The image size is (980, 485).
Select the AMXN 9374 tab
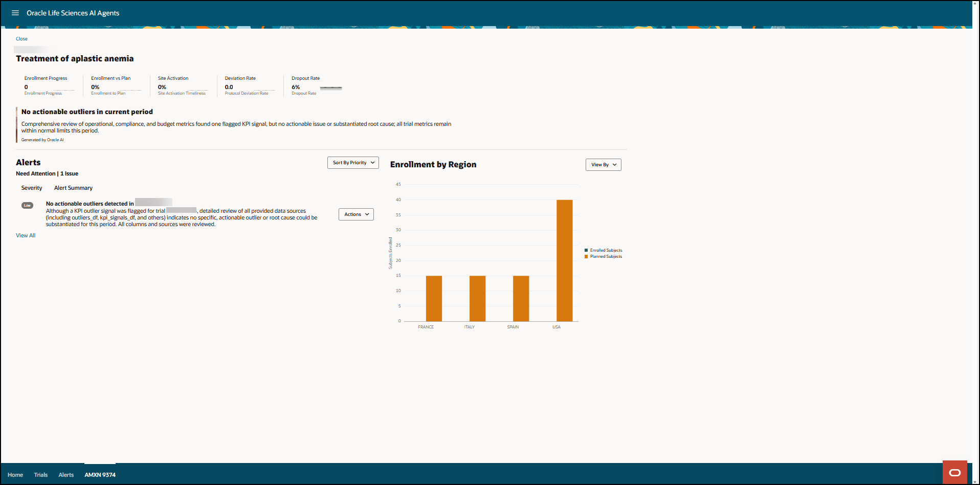(x=100, y=475)
